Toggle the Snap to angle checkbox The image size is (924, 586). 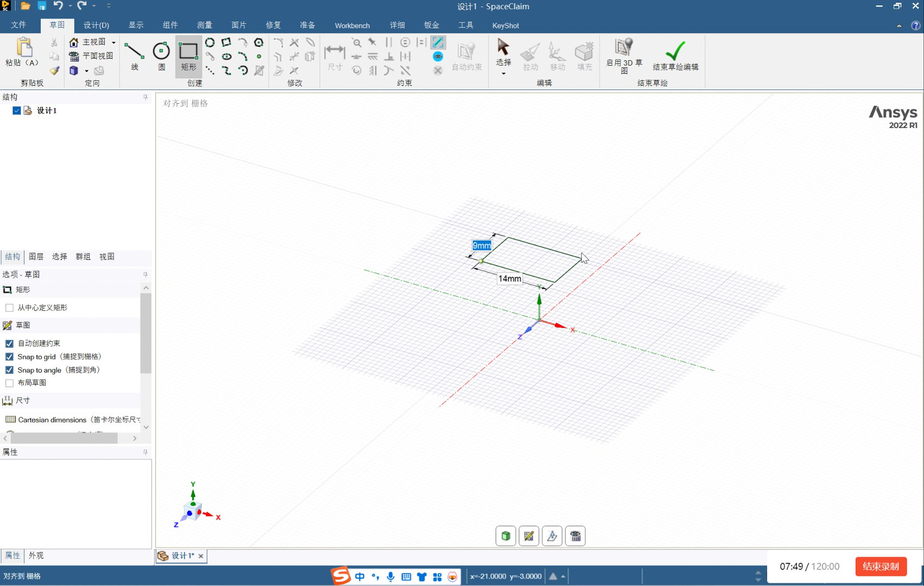point(9,370)
